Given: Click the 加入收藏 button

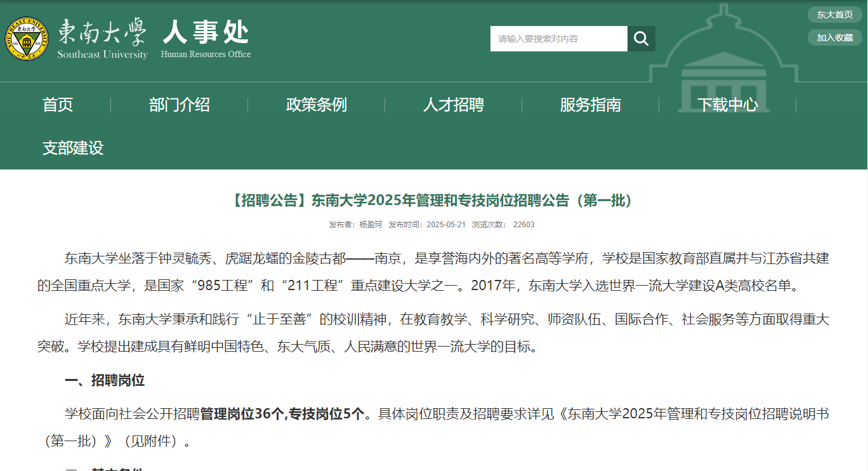Looking at the screenshot, I should coord(834,37).
